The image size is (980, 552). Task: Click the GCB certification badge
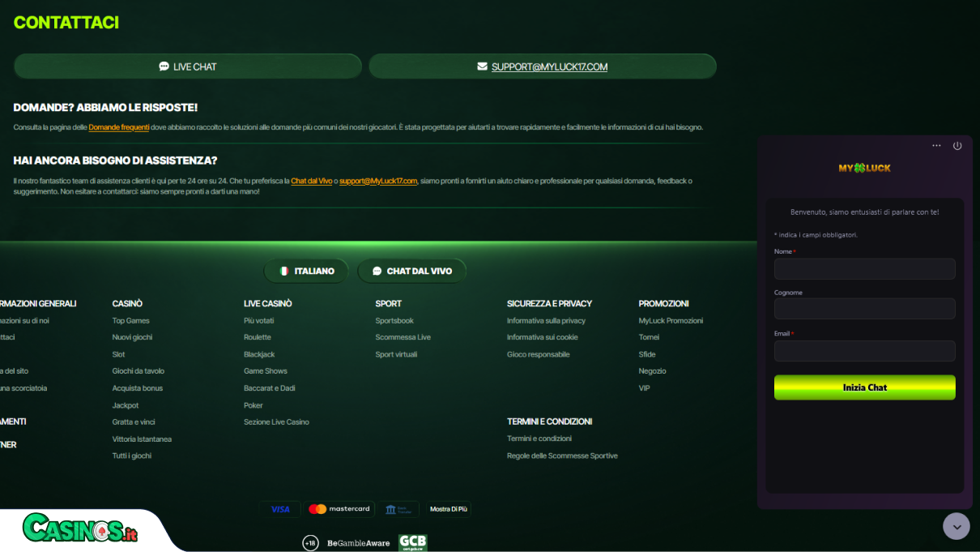tap(412, 543)
